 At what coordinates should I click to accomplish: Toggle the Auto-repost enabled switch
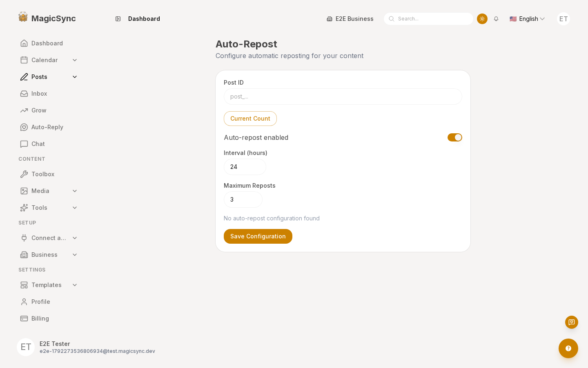click(x=455, y=137)
